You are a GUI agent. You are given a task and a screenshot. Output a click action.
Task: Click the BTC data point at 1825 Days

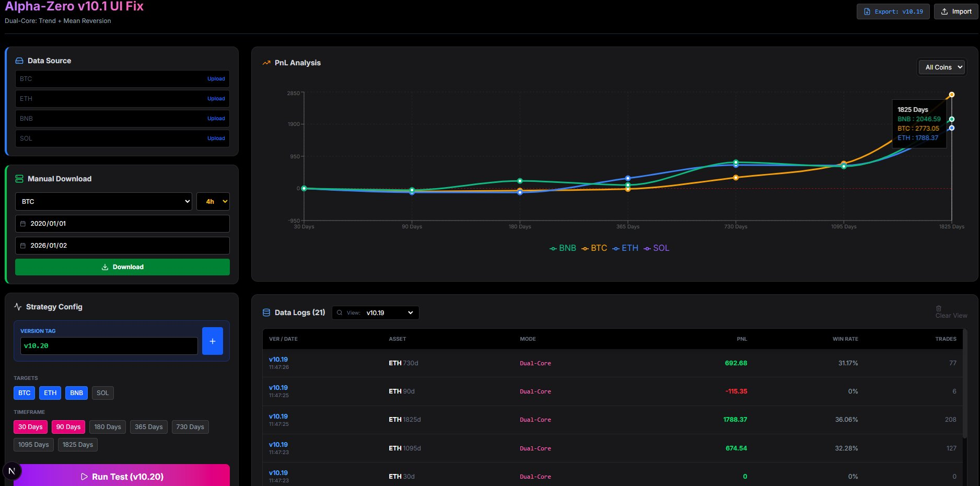951,95
